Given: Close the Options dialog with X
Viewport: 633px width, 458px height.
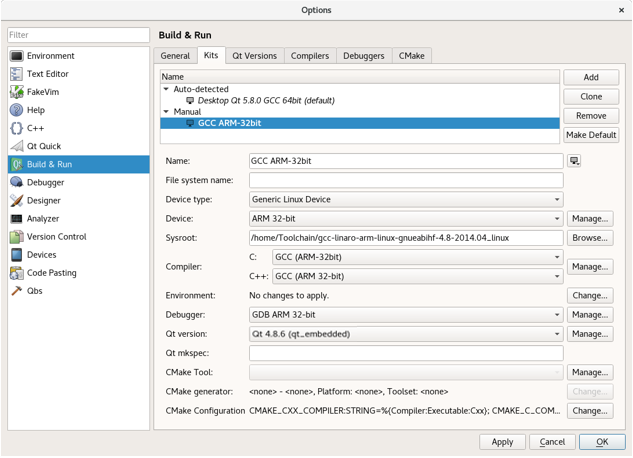Looking at the screenshot, I should pos(621,10).
